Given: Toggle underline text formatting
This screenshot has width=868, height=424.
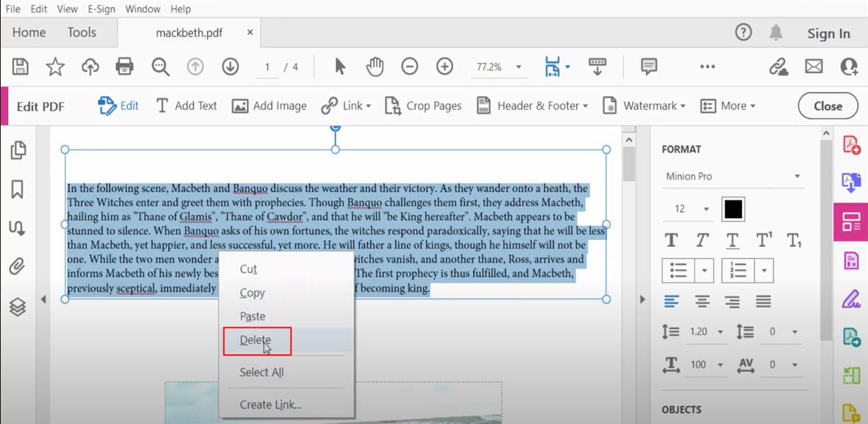Looking at the screenshot, I should (x=732, y=240).
